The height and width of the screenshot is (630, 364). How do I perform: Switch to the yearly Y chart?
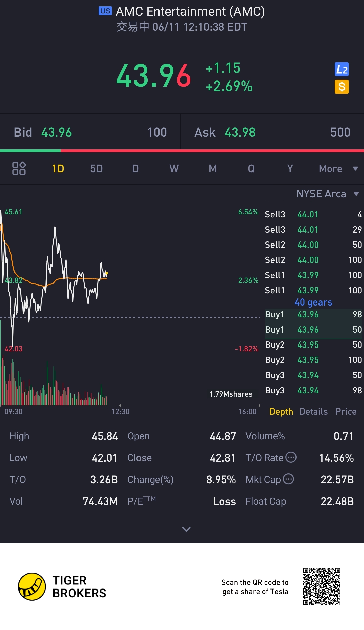pos(290,169)
